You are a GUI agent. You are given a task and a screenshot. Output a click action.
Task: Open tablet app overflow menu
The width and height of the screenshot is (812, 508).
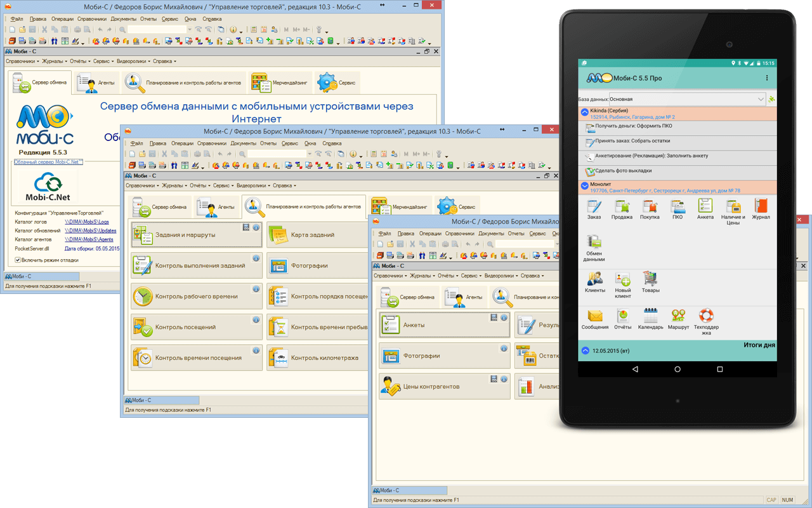(767, 78)
